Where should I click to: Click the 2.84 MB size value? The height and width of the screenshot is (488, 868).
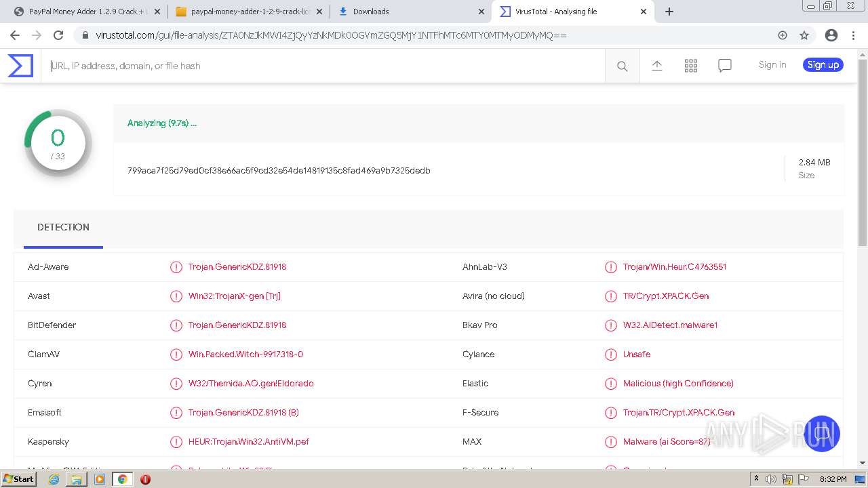tap(814, 163)
